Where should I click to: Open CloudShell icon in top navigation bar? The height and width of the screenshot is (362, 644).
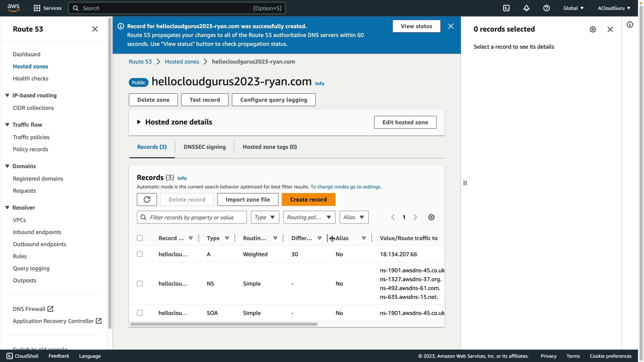506,8
